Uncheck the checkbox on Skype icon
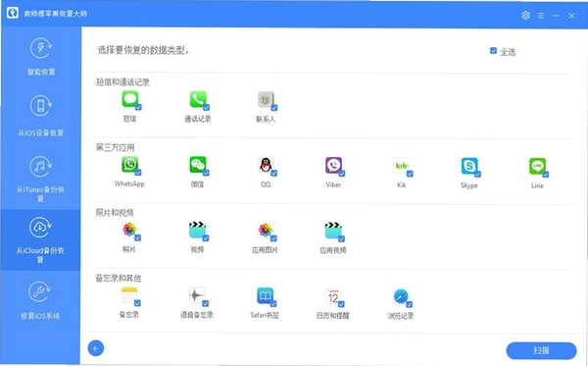 [x=478, y=174]
